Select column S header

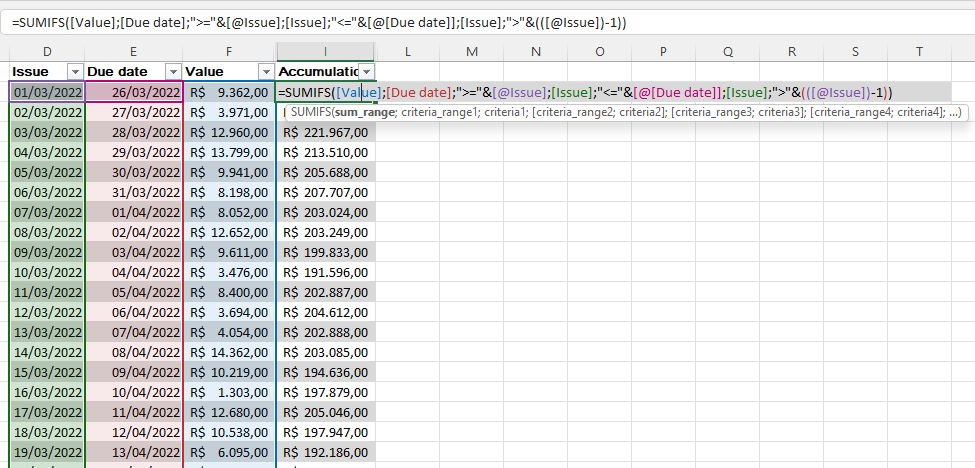coord(856,52)
